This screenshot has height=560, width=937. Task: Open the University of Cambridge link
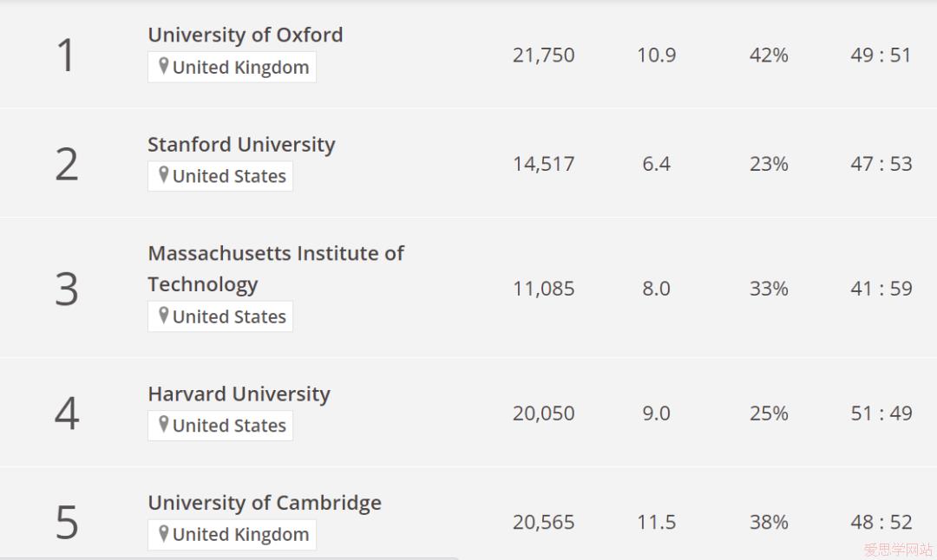point(265,503)
